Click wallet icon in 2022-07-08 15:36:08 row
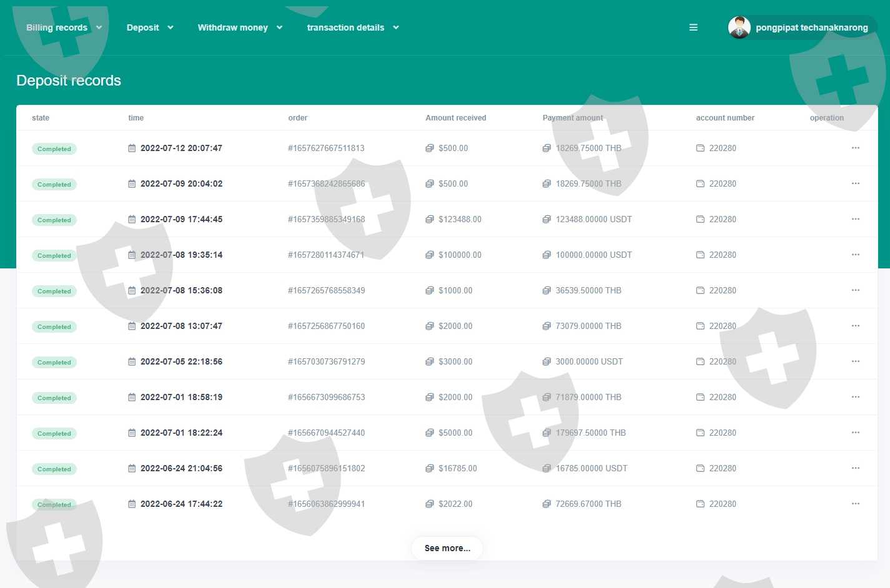890x588 pixels. [x=700, y=291]
